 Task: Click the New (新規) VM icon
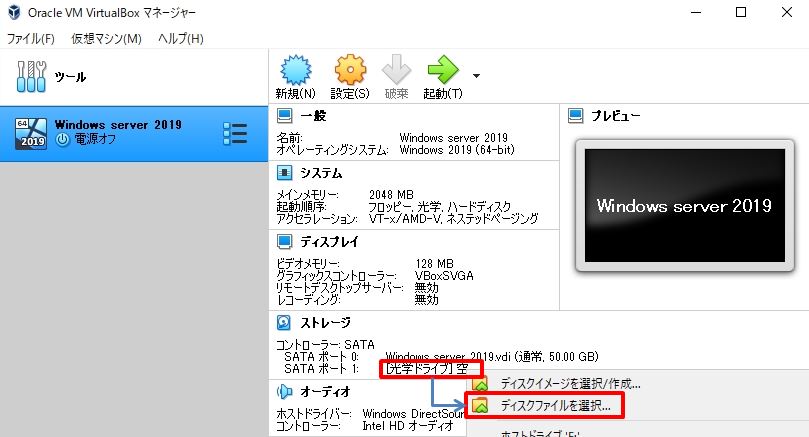click(x=296, y=70)
